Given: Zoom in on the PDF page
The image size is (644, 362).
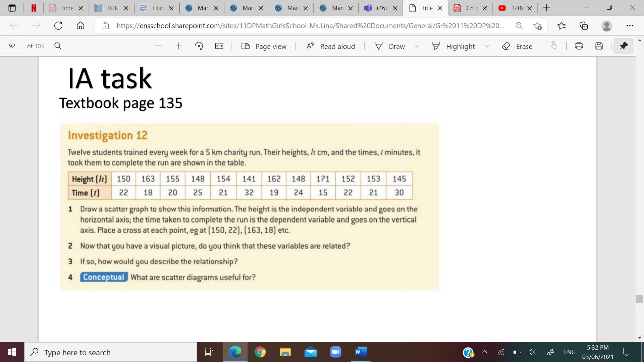Looking at the screenshot, I should [179, 46].
